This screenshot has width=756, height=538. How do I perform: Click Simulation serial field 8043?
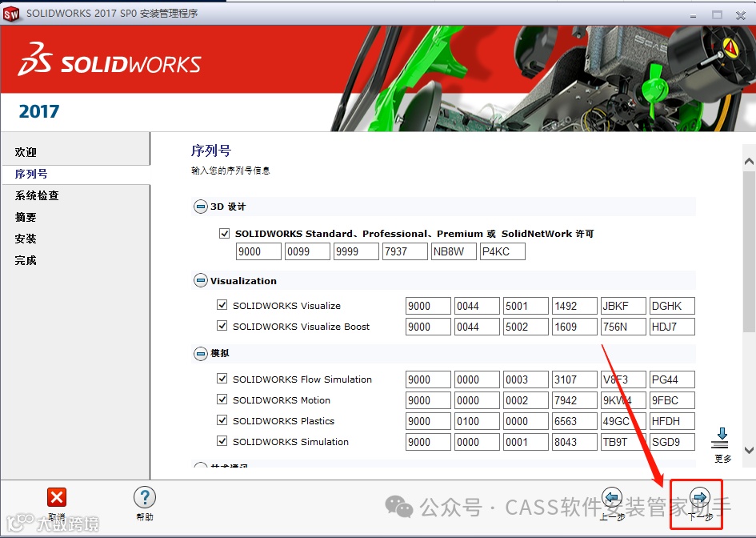click(574, 442)
